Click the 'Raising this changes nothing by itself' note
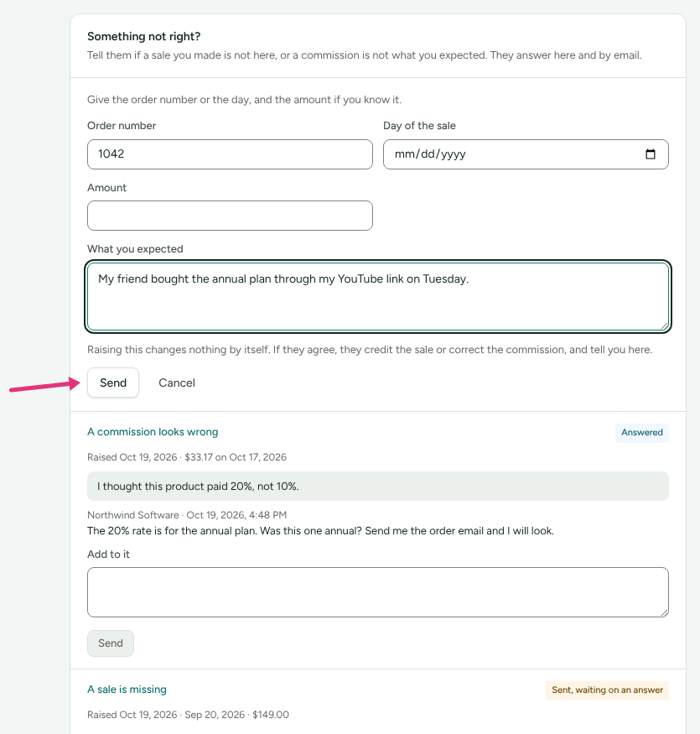Image resolution: width=700 pixels, height=734 pixels. (x=370, y=350)
